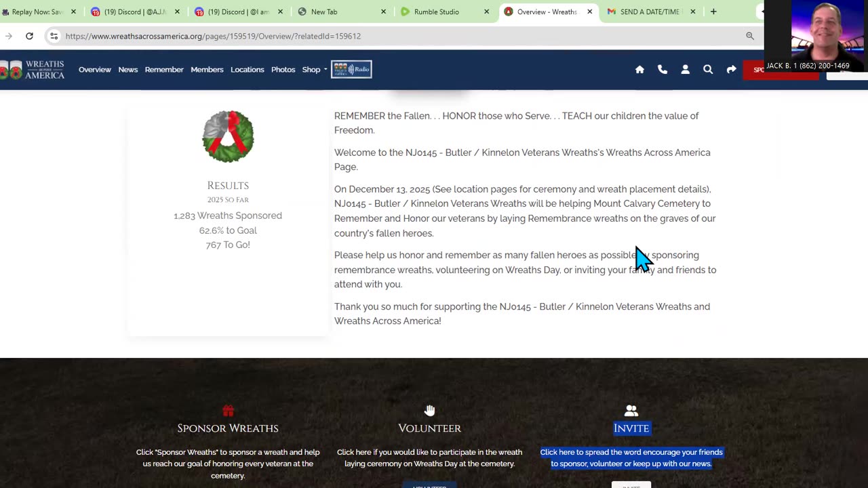Click the Results heading text
Viewport: 868px width, 488px height.
tap(228, 186)
